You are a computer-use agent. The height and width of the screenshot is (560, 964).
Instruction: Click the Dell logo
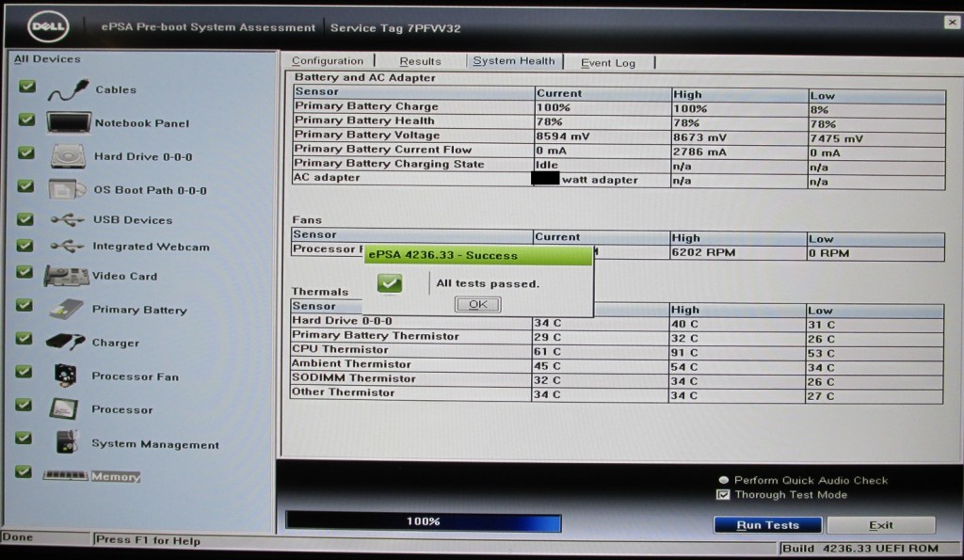(48, 26)
